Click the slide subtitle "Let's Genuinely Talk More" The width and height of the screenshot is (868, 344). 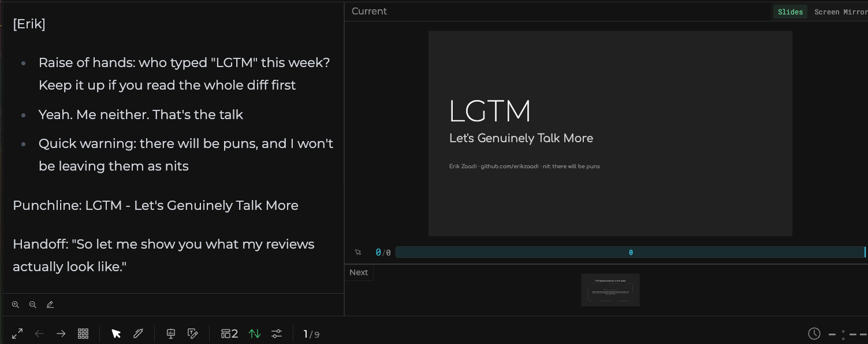(x=521, y=138)
